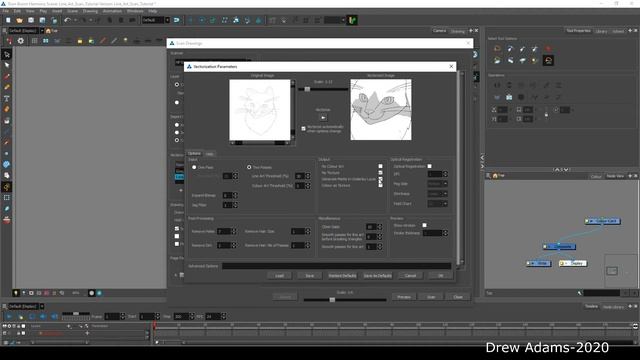640x360 pixels.
Task: Click the Save As Defaults button
Action: 378,276
